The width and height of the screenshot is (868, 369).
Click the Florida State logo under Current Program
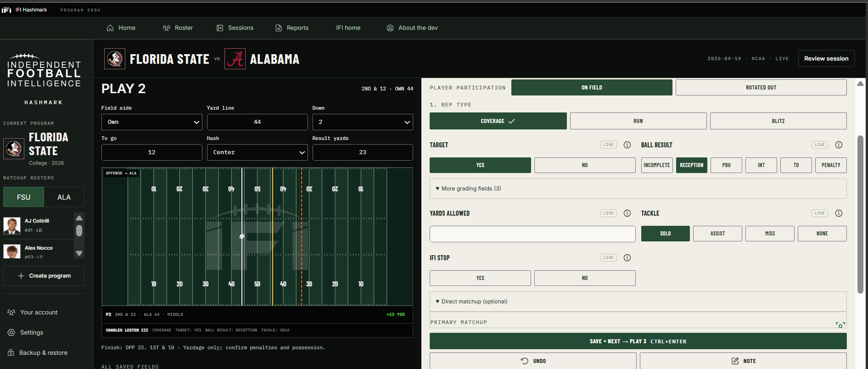14,148
